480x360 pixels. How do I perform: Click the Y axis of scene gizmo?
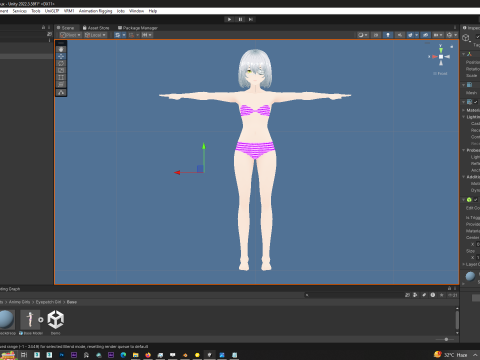pyautogui.click(x=441, y=49)
